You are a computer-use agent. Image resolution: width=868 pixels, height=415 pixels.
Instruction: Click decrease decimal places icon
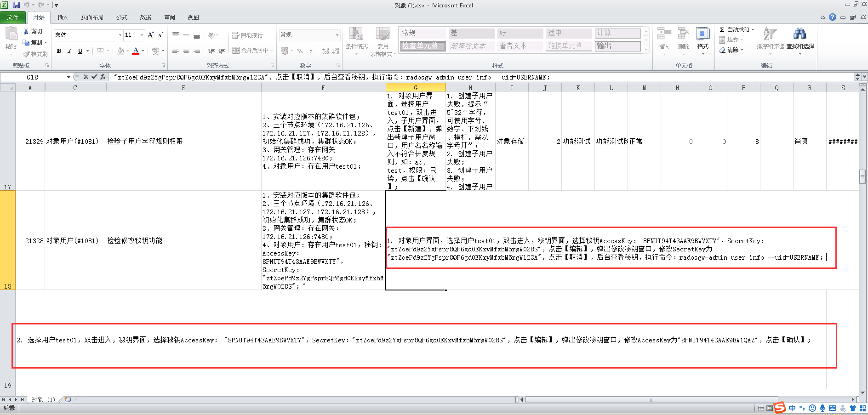(336, 51)
